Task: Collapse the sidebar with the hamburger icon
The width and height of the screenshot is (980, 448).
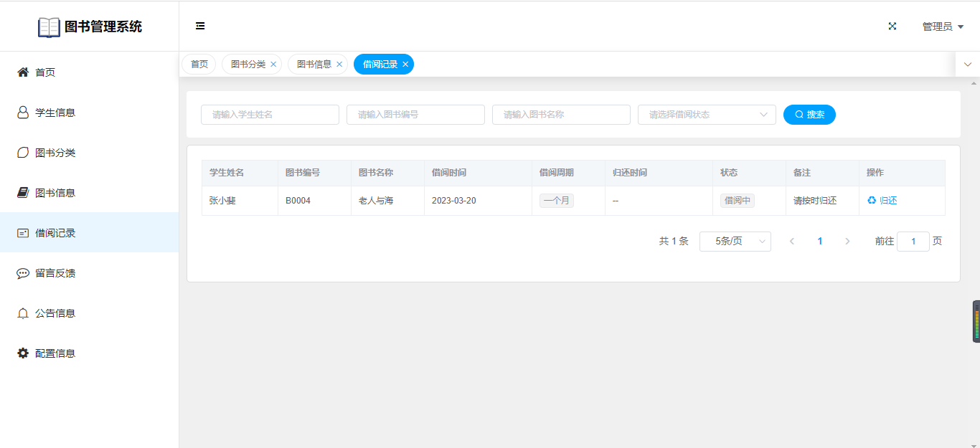Action: pos(200,26)
